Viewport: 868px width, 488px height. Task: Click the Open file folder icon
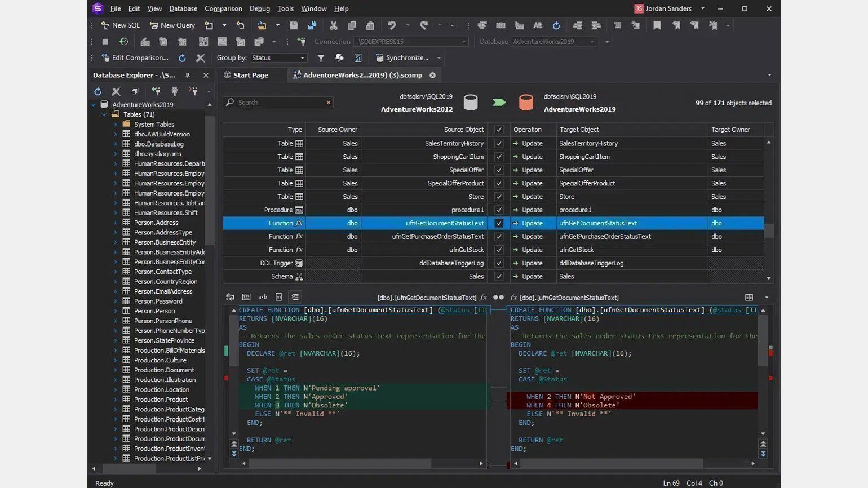coord(262,25)
